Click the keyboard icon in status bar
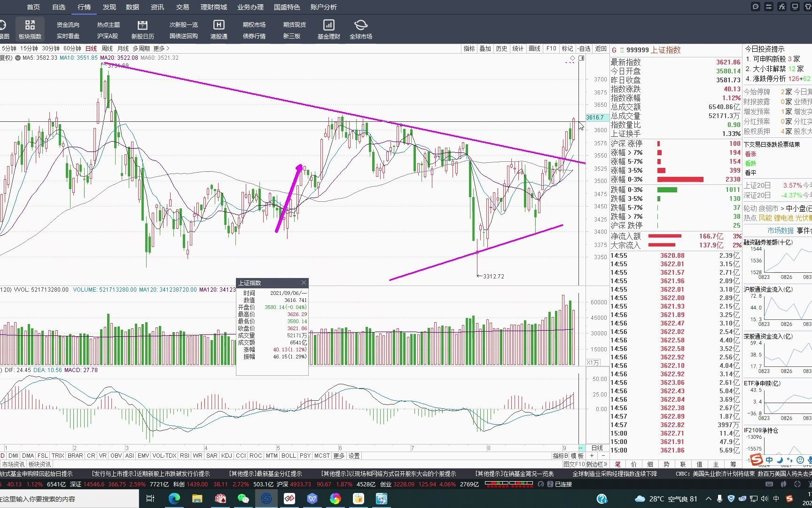 (769, 484)
